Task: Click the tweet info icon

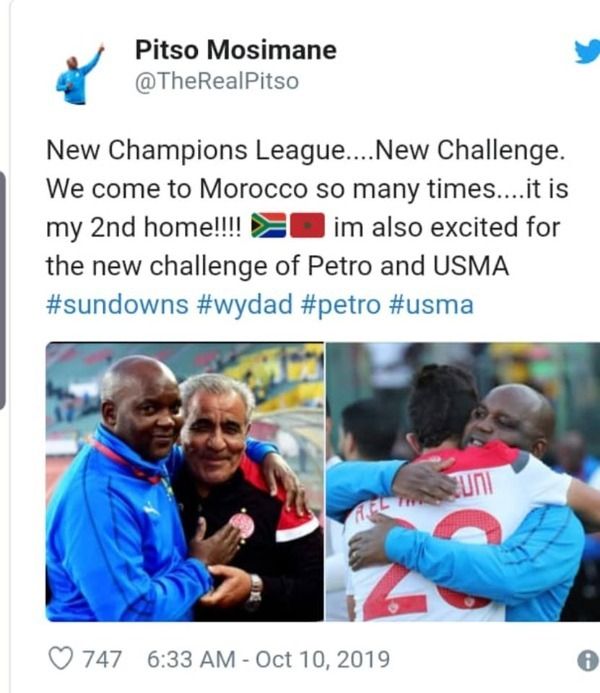Action: tap(588, 661)
